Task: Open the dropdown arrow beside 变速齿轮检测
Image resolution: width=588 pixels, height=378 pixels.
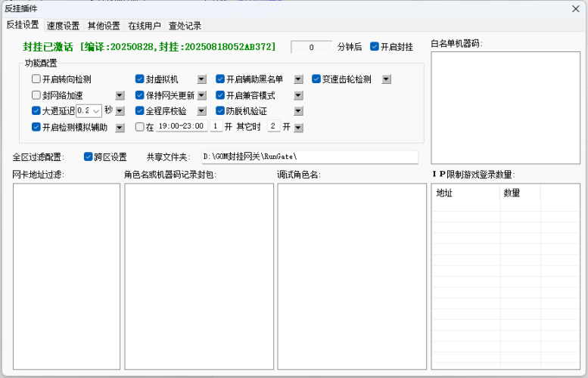Action: [387, 79]
